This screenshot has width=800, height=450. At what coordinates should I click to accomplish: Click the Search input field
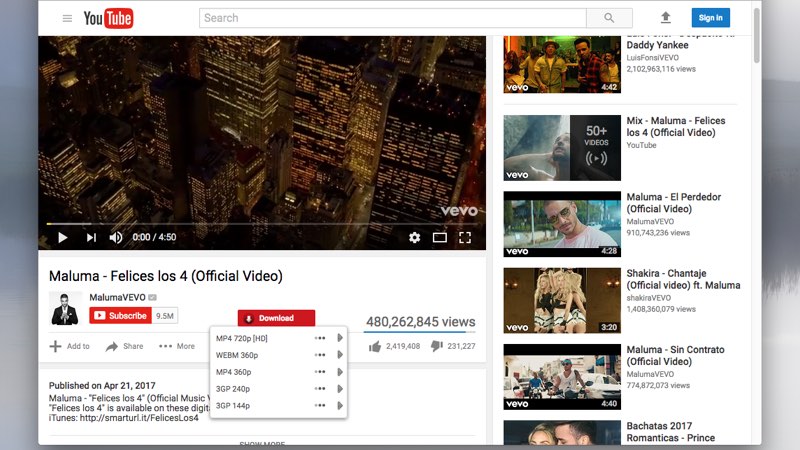click(392, 18)
